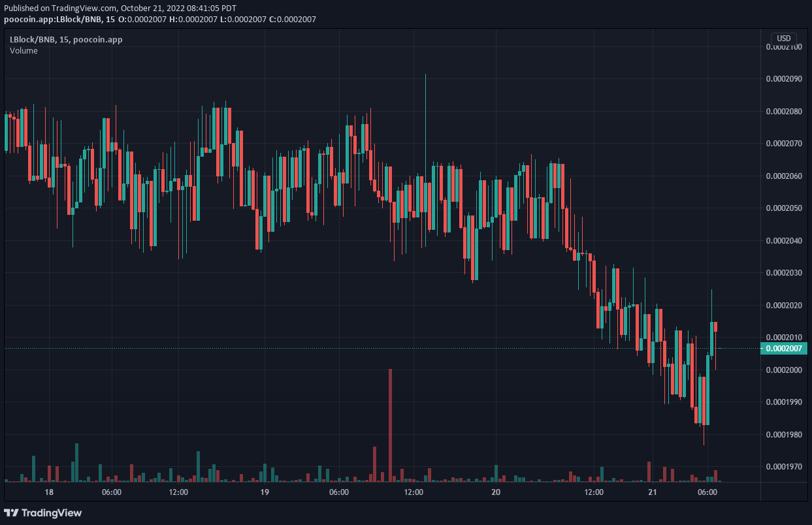
Task: Click the last red candle on chart
Action: pos(716,326)
